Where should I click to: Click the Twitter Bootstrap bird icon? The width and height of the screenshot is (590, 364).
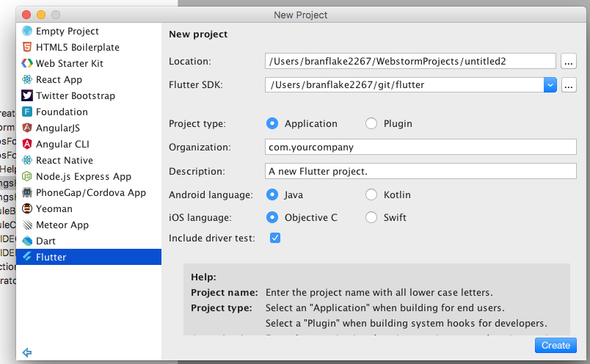pos(27,95)
